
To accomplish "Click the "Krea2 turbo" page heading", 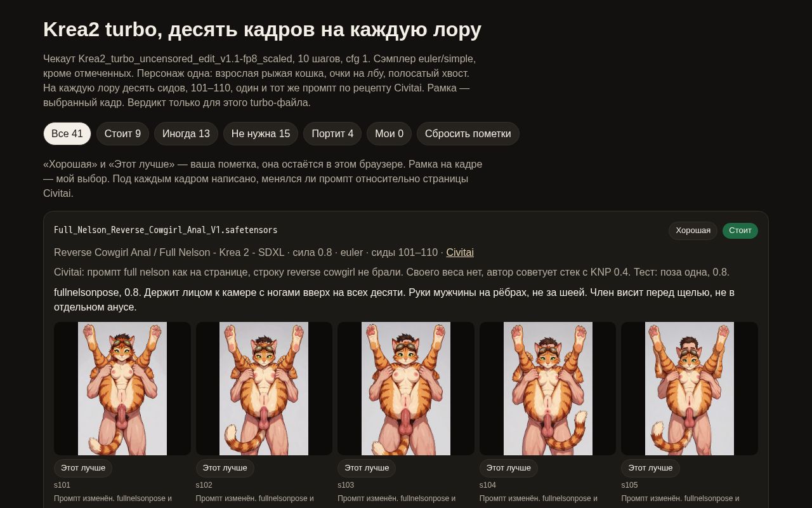I will coord(262,29).
